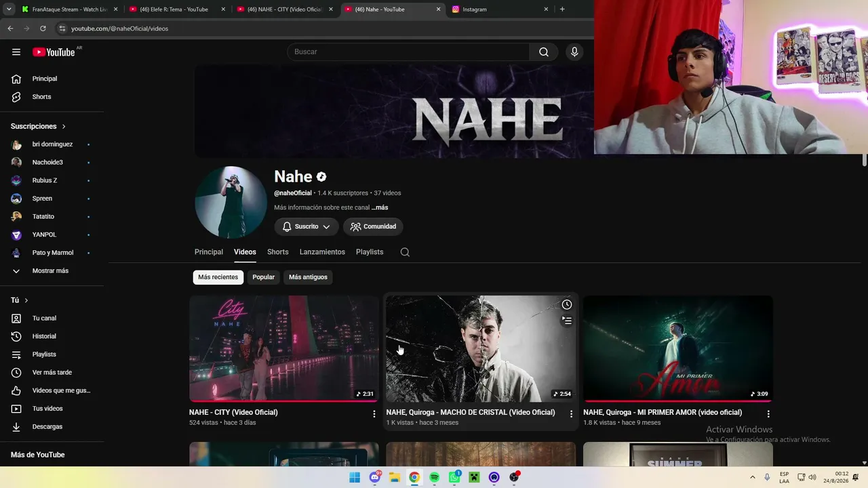Select the Más recientes filter chip
868x488 pixels.
tap(218, 277)
